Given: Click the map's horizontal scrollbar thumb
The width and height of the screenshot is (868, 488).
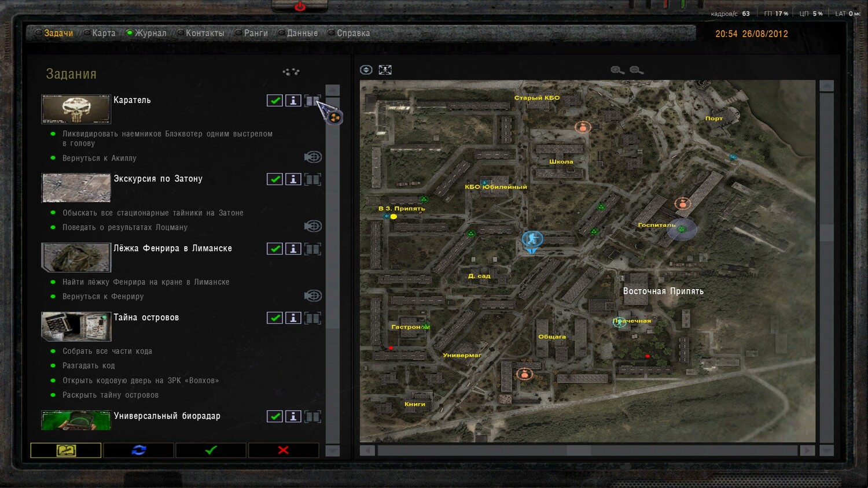Looking at the screenshot, I should 579,450.
